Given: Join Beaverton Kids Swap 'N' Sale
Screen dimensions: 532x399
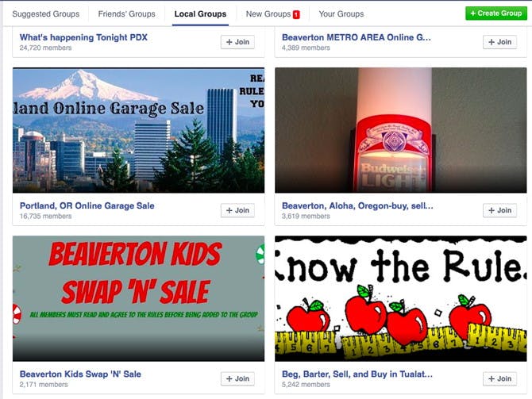Looking at the screenshot, I should click(237, 378).
